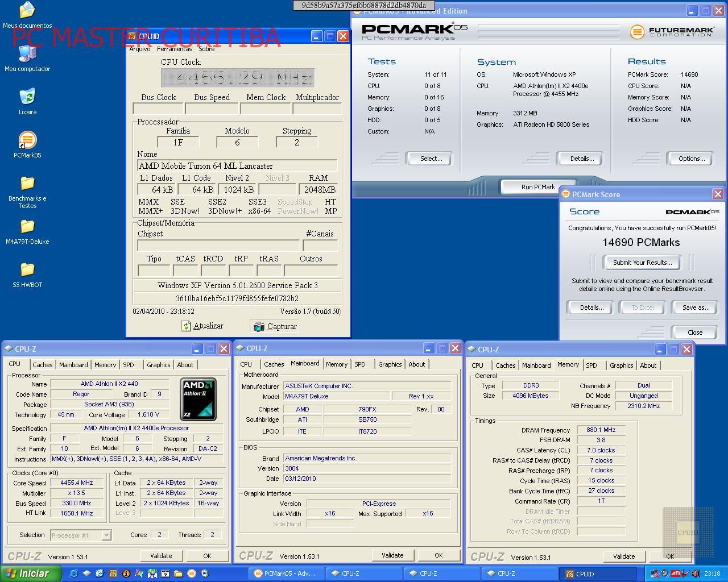Open the Lixeira recycle bin icon

coord(27,97)
